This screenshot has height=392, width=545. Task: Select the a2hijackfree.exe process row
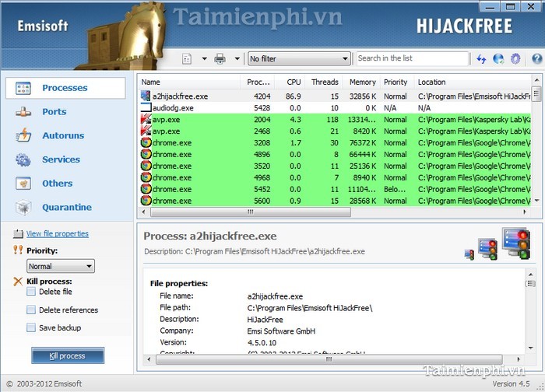coord(336,96)
